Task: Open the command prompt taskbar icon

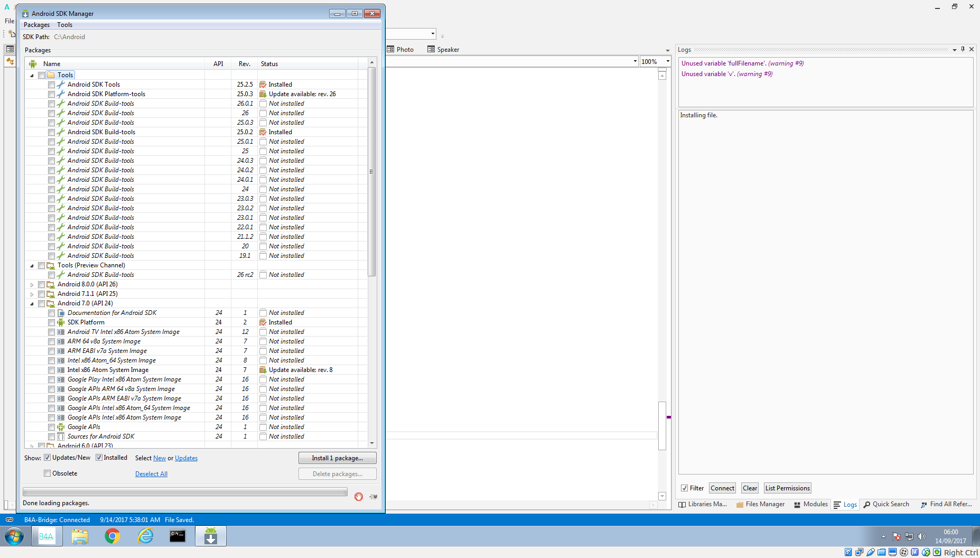Action: pos(178,536)
